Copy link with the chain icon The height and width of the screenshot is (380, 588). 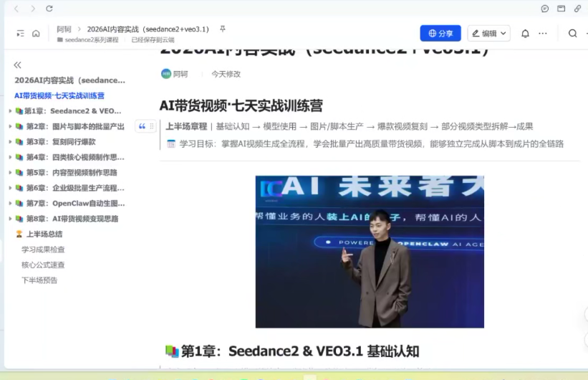pos(577,9)
